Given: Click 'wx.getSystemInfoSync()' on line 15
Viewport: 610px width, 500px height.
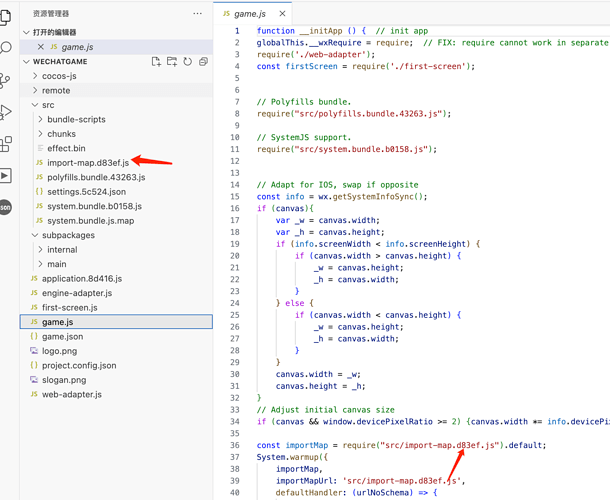Looking at the screenshot, I should click(x=370, y=196).
